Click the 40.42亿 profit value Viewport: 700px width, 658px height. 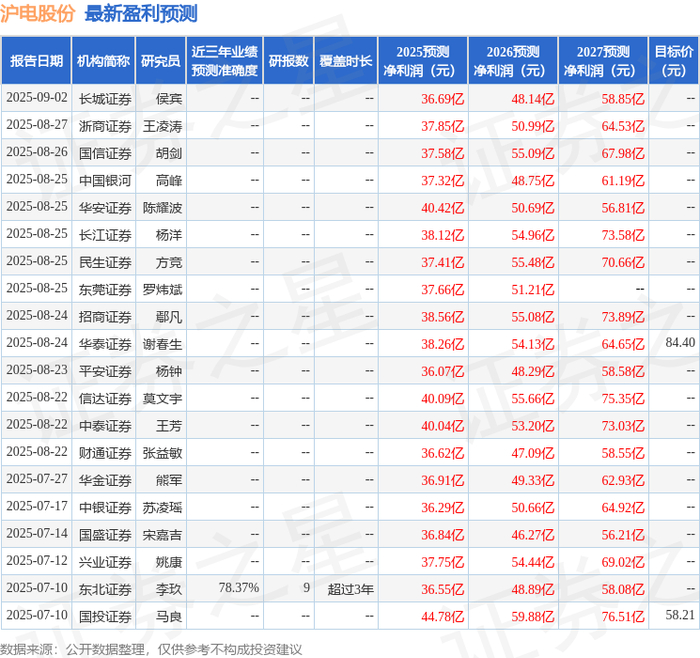pos(442,208)
